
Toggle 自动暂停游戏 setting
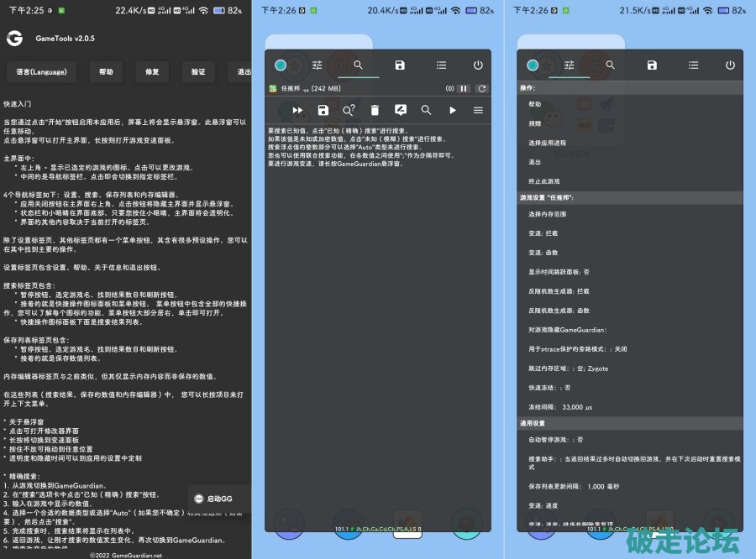(556, 439)
